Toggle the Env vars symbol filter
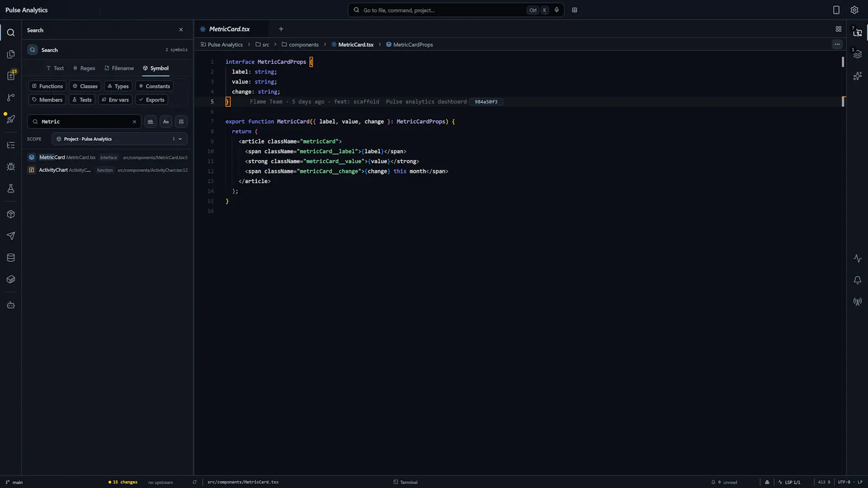 pyautogui.click(x=115, y=100)
